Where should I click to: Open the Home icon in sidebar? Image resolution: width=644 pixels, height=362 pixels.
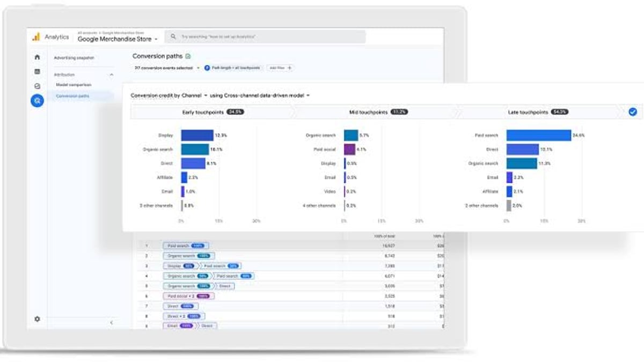click(x=37, y=57)
